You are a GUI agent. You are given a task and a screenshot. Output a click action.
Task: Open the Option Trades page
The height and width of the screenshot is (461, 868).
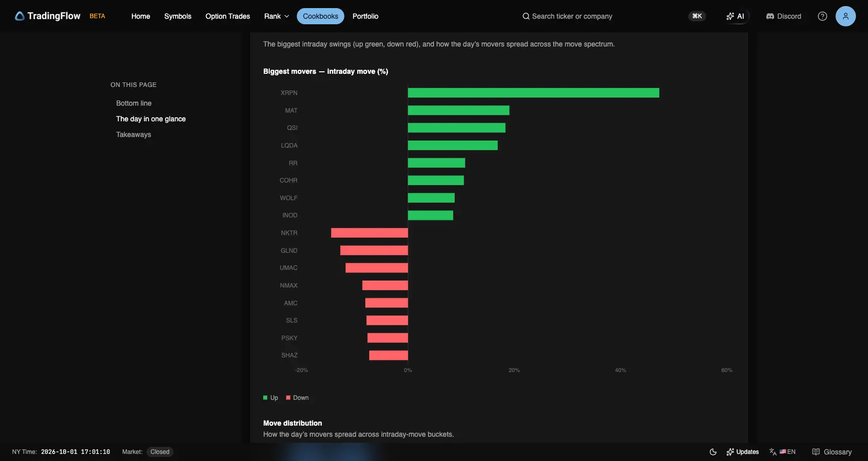(228, 16)
